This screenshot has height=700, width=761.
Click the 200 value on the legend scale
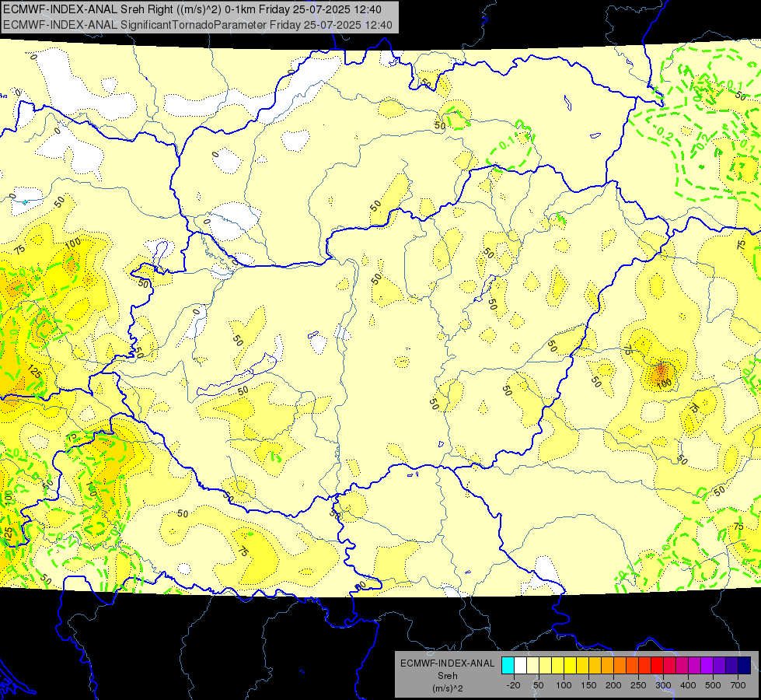pyautogui.click(x=613, y=685)
